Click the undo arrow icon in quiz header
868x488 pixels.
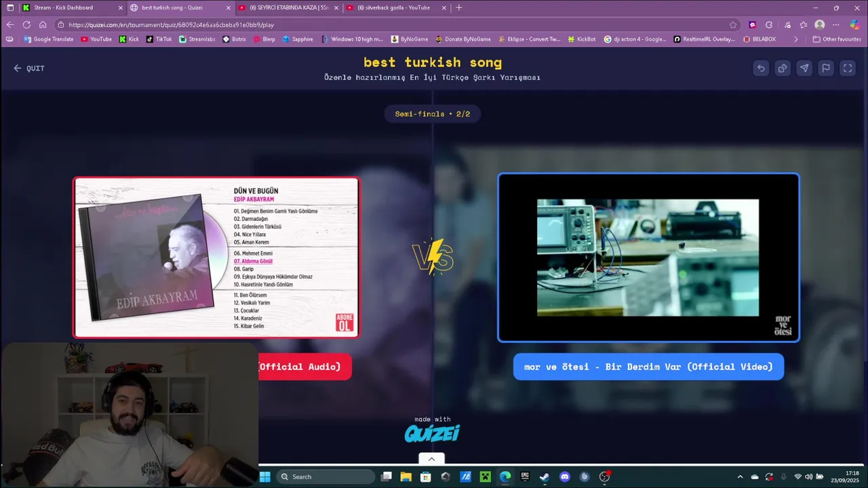tap(761, 68)
